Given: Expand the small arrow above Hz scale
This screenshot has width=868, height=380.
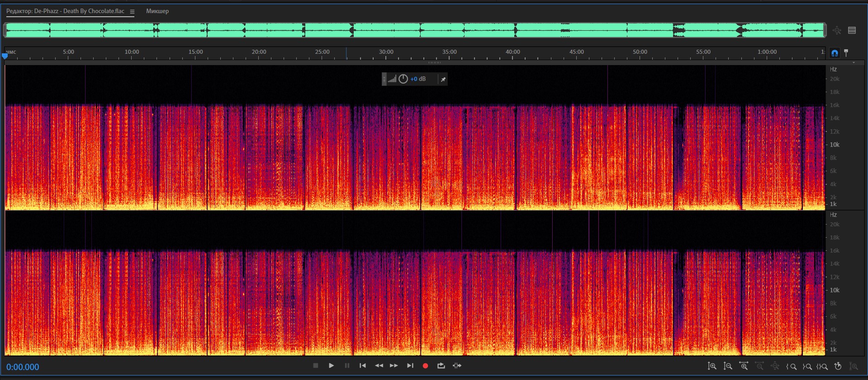Looking at the screenshot, I should pyautogui.click(x=854, y=62).
